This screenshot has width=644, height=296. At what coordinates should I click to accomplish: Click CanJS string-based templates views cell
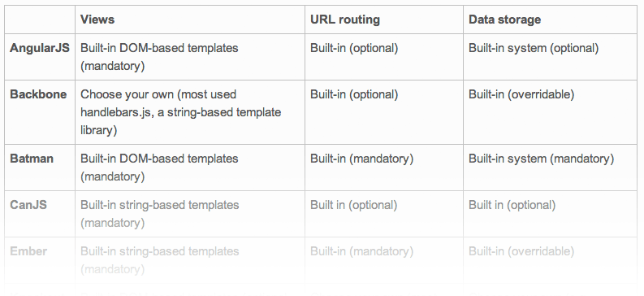pyautogui.click(x=190, y=214)
